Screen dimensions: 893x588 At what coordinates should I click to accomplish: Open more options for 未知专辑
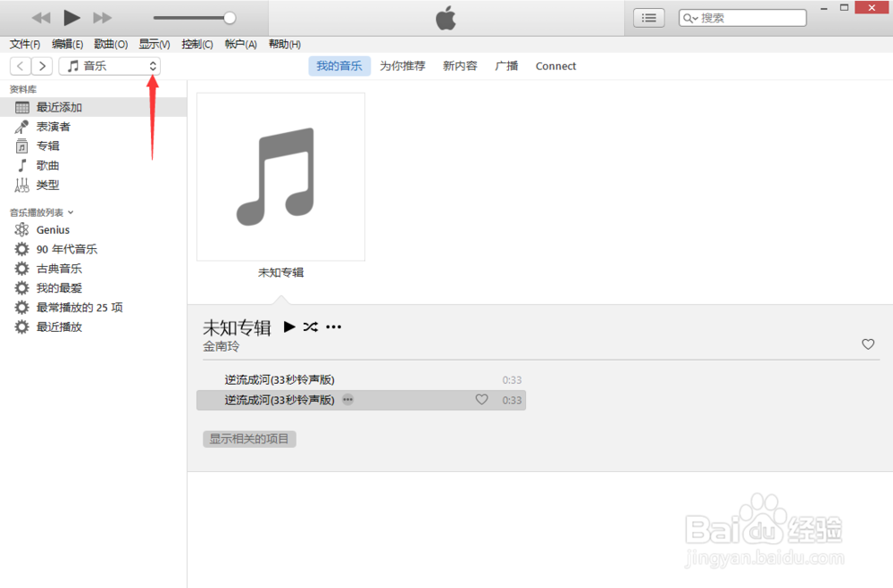(333, 327)
